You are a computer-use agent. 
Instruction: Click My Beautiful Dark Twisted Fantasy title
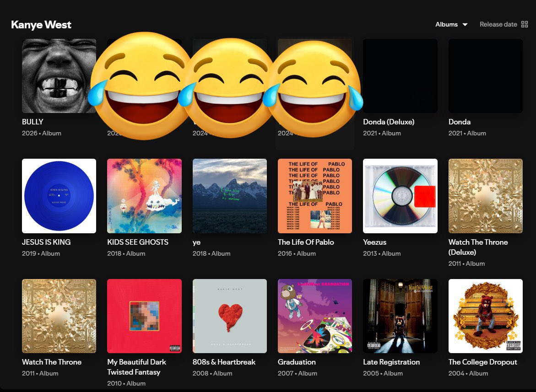click(137, 367)
